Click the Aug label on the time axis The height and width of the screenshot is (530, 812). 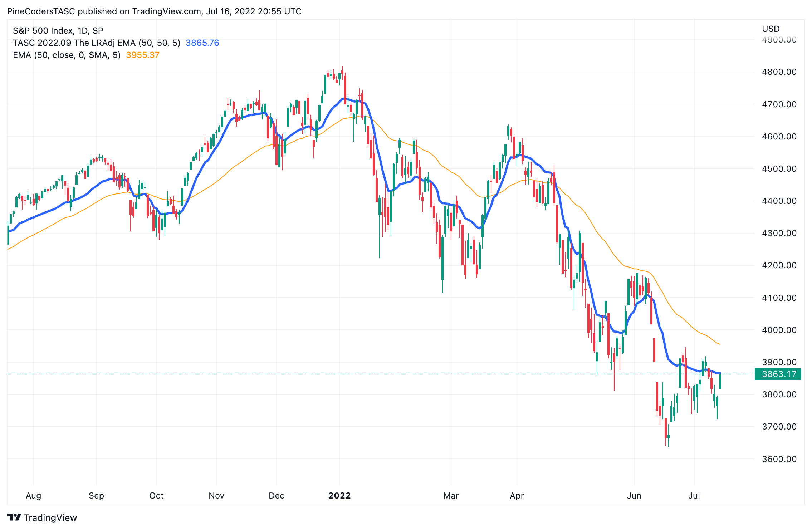coord(34,496)
